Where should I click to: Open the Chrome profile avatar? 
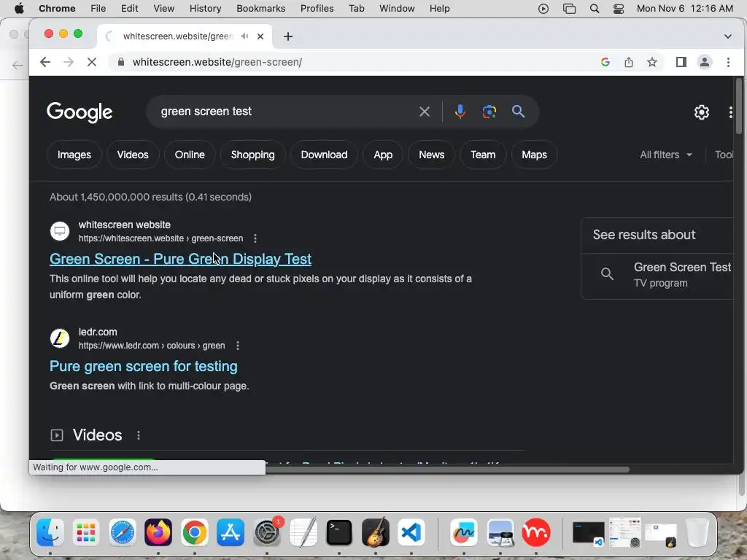705,62
